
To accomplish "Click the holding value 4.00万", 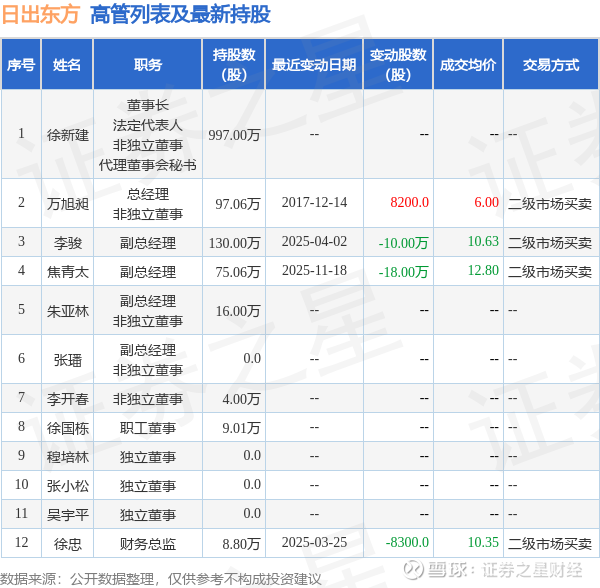I will (x=241, y=399).
